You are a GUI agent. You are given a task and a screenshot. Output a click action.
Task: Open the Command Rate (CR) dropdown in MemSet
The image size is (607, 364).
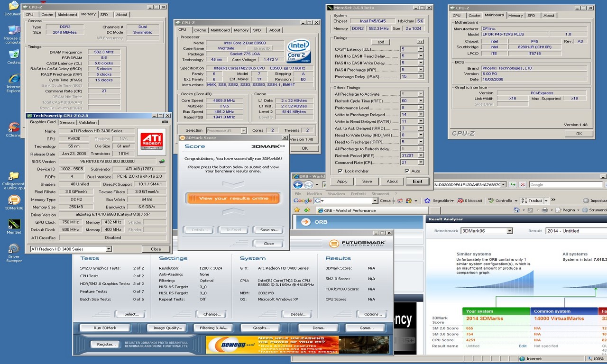click(421, 162)
